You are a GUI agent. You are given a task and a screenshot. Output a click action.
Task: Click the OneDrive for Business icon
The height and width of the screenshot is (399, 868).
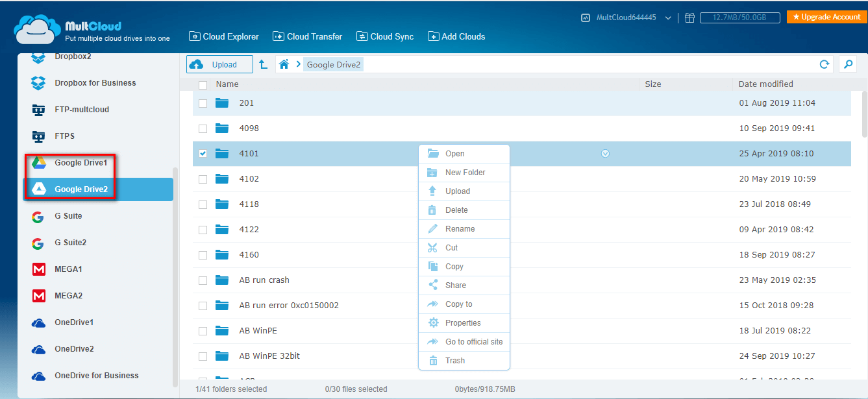(38, 376)
